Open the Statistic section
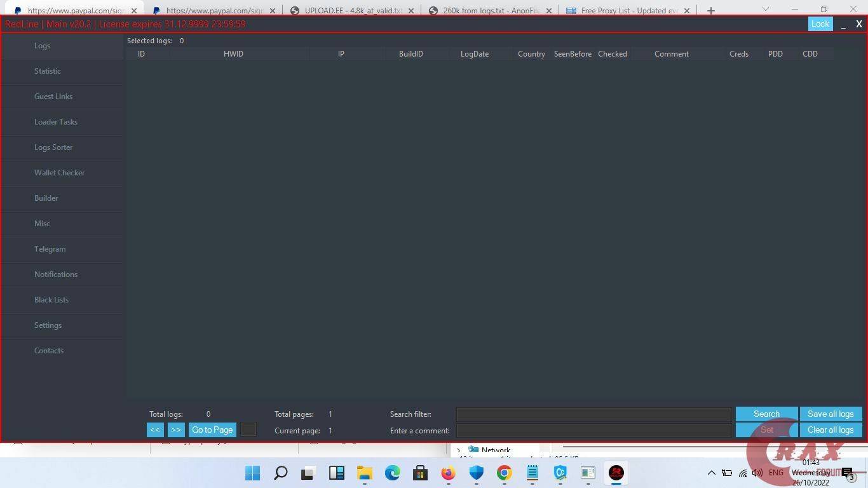 click(x=62, y=71)
